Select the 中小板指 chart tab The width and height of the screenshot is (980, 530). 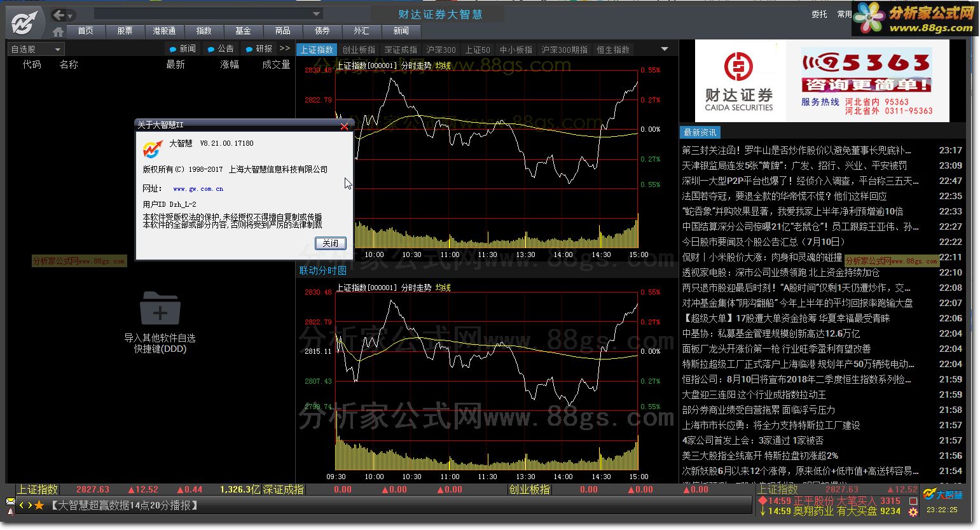tap(516, 50)
